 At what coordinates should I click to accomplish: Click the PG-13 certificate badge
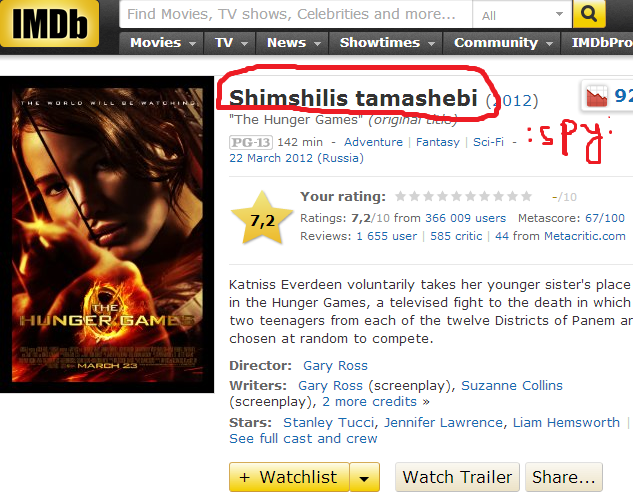[251, 142]
